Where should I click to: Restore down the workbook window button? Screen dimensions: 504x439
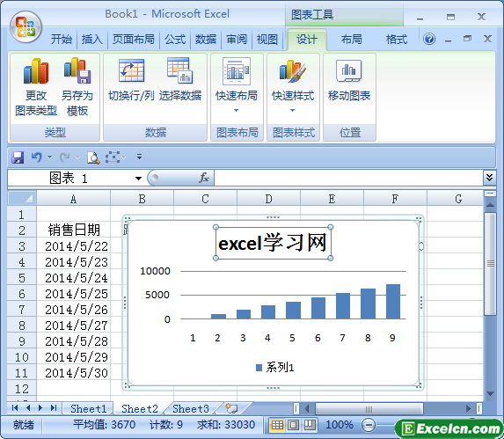point(467,39)
